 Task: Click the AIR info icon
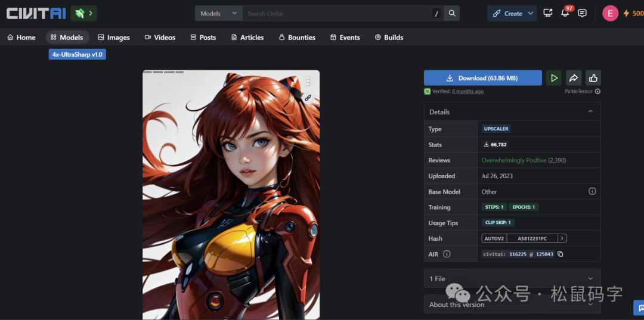(x=447, y=254)
